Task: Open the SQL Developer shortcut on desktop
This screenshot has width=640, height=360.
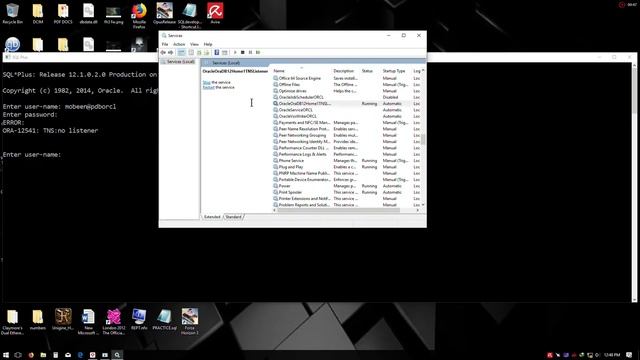Action: 190,16
